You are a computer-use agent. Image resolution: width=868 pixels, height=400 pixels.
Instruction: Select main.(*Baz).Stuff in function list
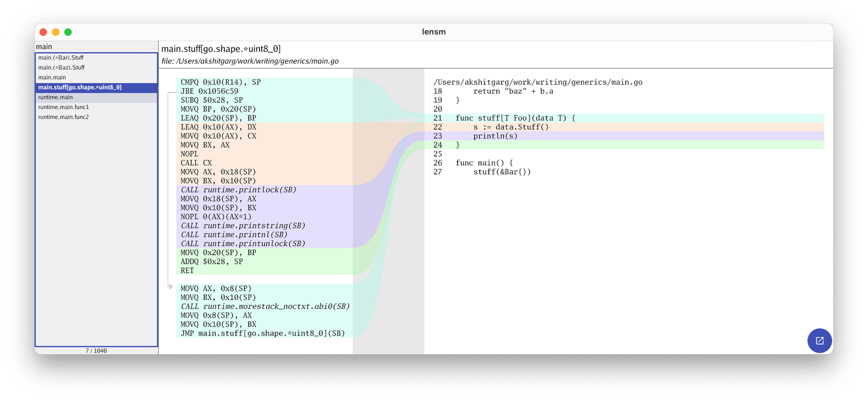click(61, 67)
